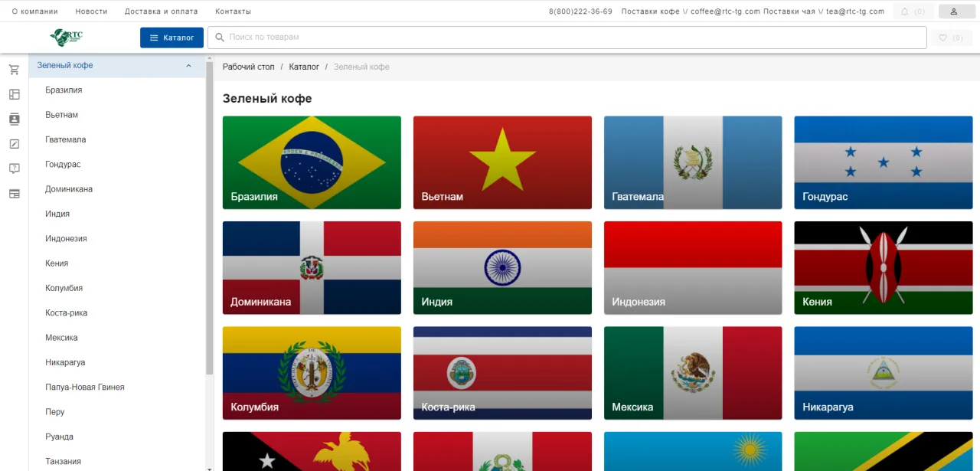Click the sidebar category list scrollbar
The height and width of the screenshot is (471, 980).
pyautogui.click(x=209, y=214)
